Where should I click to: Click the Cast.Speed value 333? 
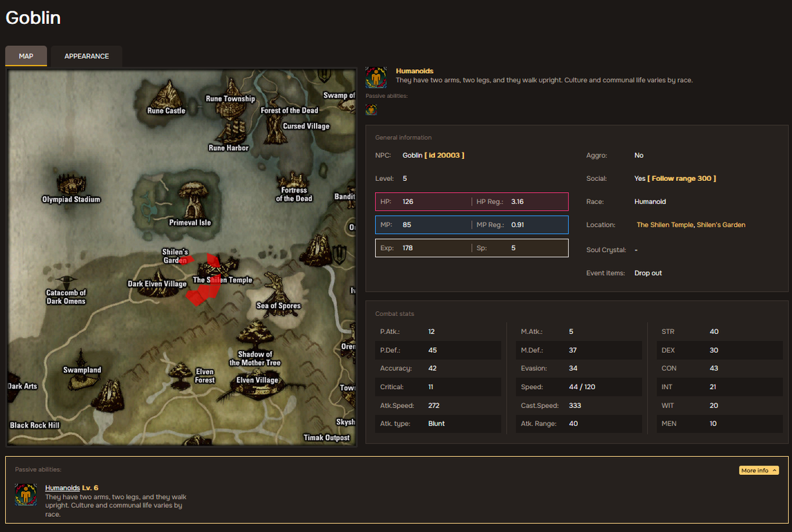click(x=575, y=405)
